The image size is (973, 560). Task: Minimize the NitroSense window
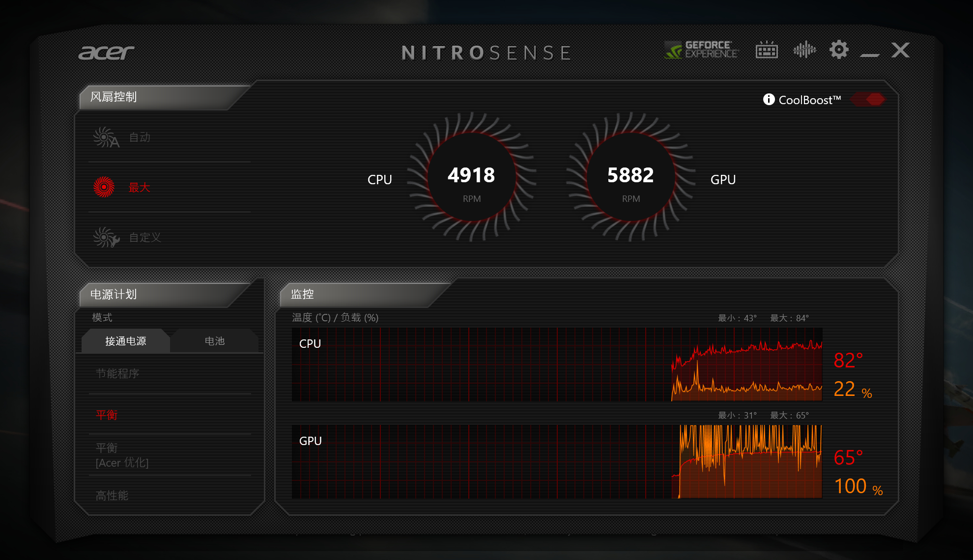point(870,55)
